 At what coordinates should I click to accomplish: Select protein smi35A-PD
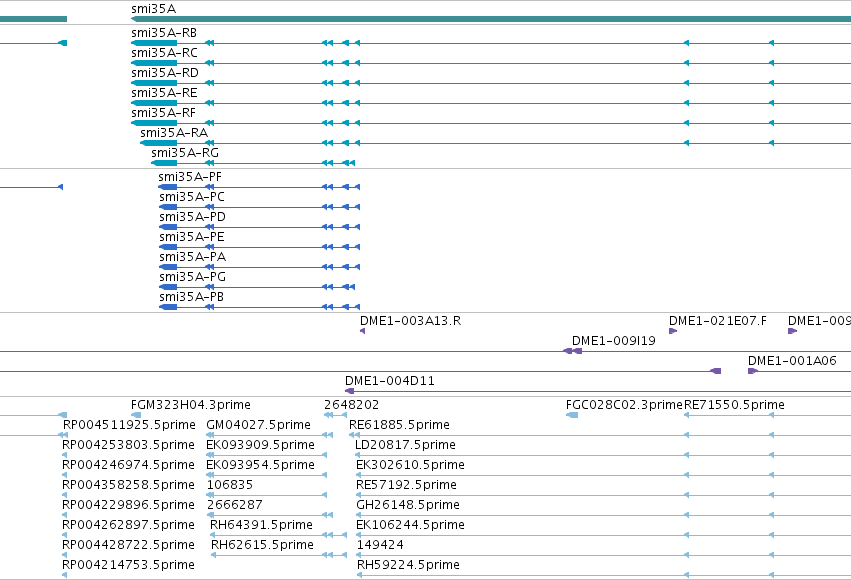click(x=192, y=218)
